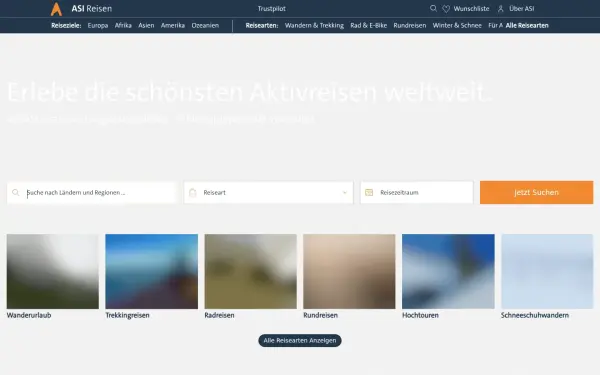Screen dimensions: 600x375
Task: Open Über ASI link
Action: pyautogui.click(x=522, y=8)
